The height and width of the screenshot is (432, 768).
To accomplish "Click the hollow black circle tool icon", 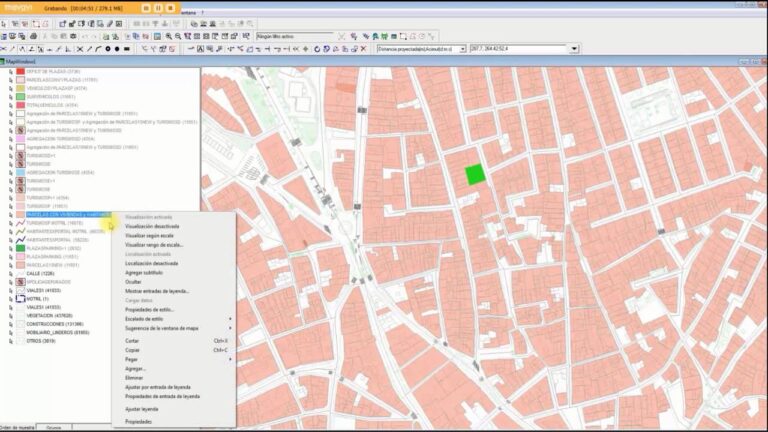I will coord(108,49).
